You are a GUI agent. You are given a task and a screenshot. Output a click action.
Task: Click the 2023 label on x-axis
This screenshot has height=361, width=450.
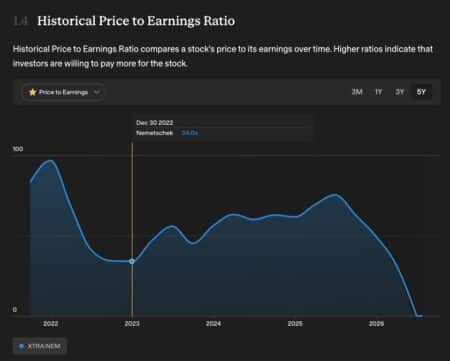pyautogui.click(x=132, y=324)
